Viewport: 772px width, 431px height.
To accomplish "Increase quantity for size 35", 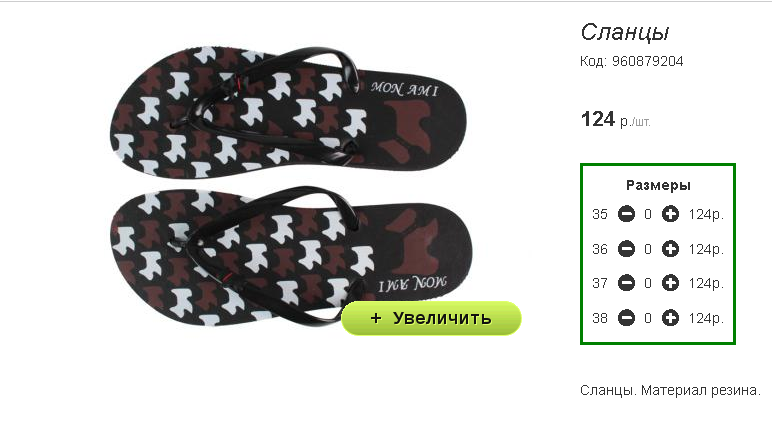I will (670, 214).
